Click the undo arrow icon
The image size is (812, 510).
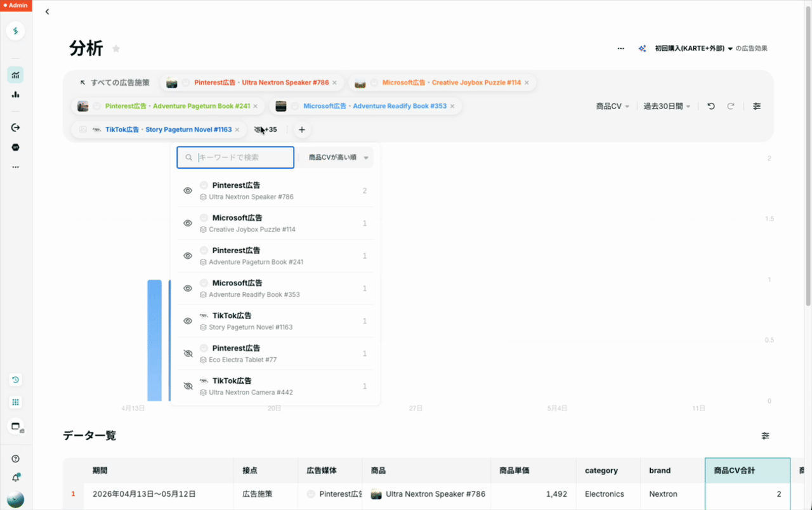coord(711,107)
